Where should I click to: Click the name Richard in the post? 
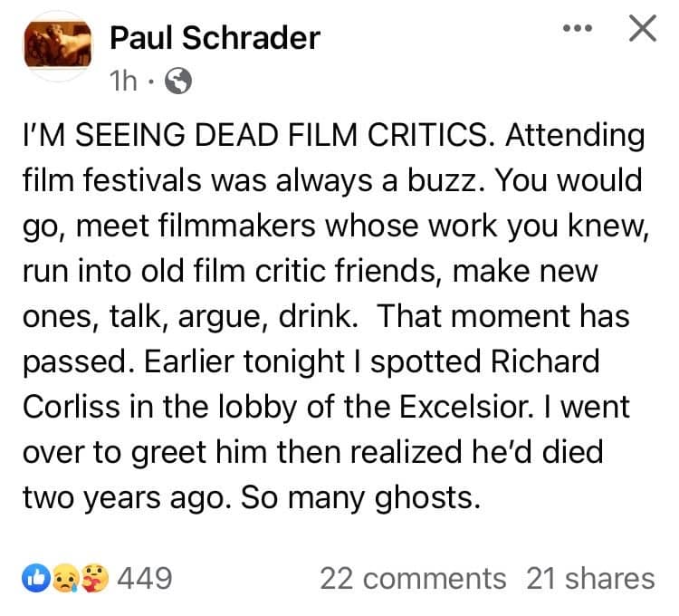click(546, 361)
